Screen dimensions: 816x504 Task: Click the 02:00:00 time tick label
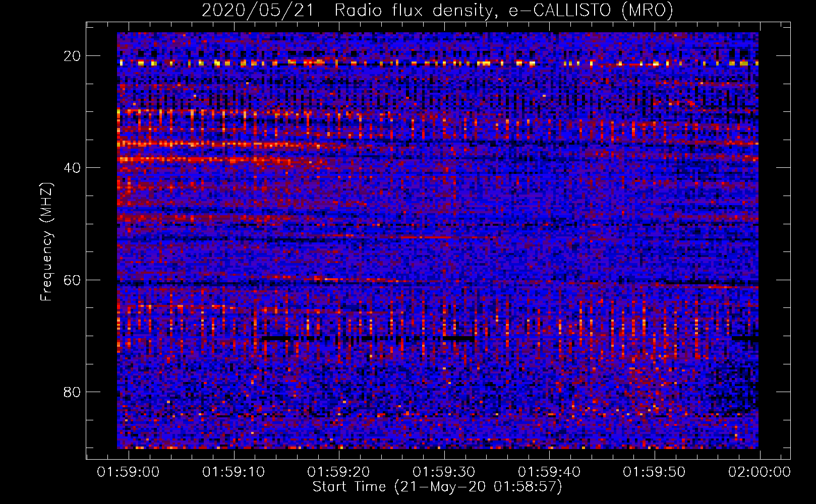click(760, 472)
